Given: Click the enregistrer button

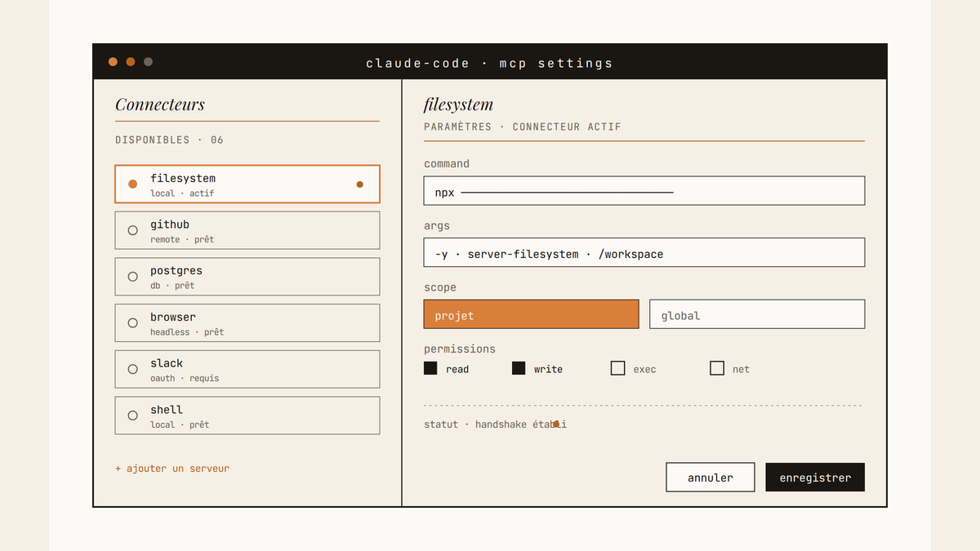Looking at the screenshot, I should (815, 478).
